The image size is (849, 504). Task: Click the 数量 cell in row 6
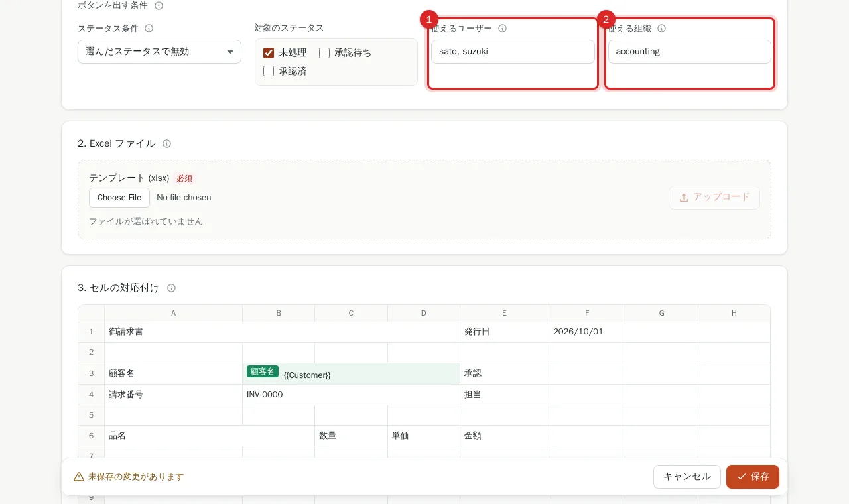pyautogui.click(x=352, y=436)
